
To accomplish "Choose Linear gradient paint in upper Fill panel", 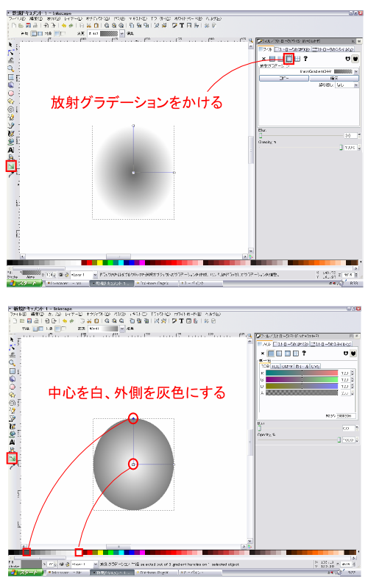I will [x=280, y=59].
